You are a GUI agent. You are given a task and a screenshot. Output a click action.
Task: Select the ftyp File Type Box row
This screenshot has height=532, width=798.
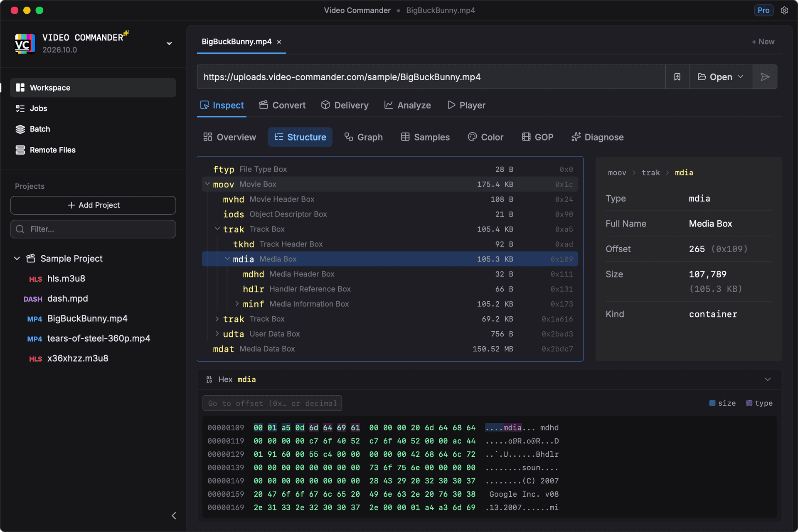(390, 170)
